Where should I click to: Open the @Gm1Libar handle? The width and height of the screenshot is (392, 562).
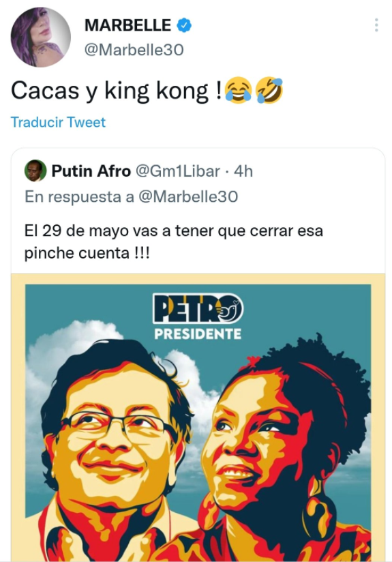point(177,171)
